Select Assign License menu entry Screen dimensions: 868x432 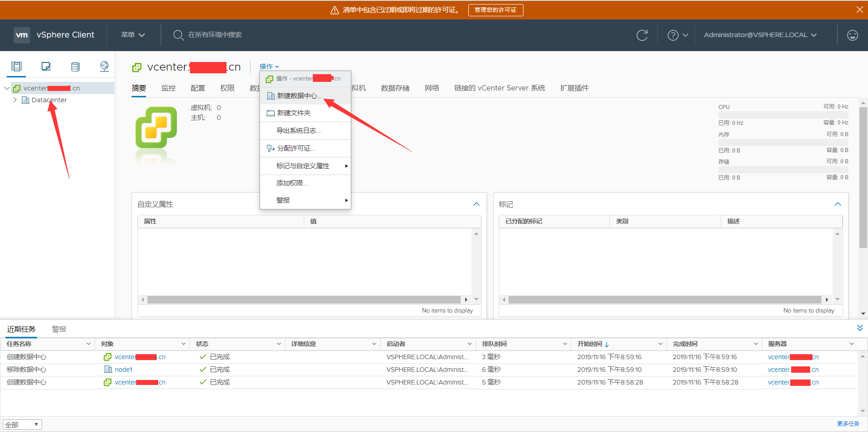pos(305,148)
